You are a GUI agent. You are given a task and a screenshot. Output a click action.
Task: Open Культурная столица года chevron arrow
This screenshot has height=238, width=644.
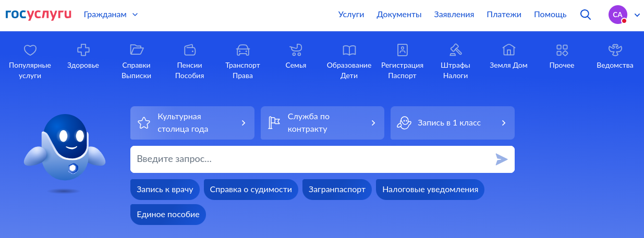click(x=244, y=123)
